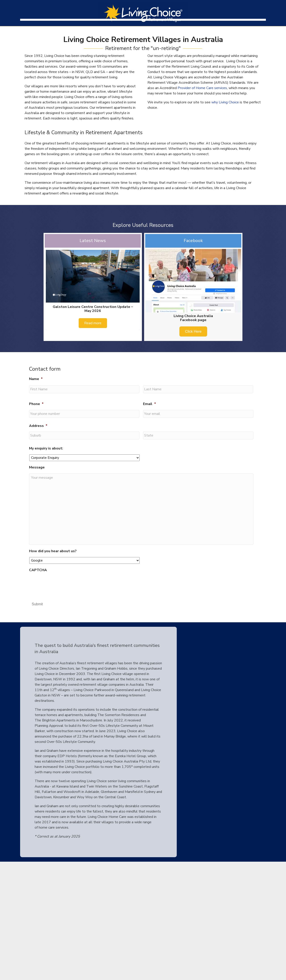286x980 pixels.
Task: Click the 'Retirement for the "un-retiring"' subtitle
Action: [x=143, y=48]
